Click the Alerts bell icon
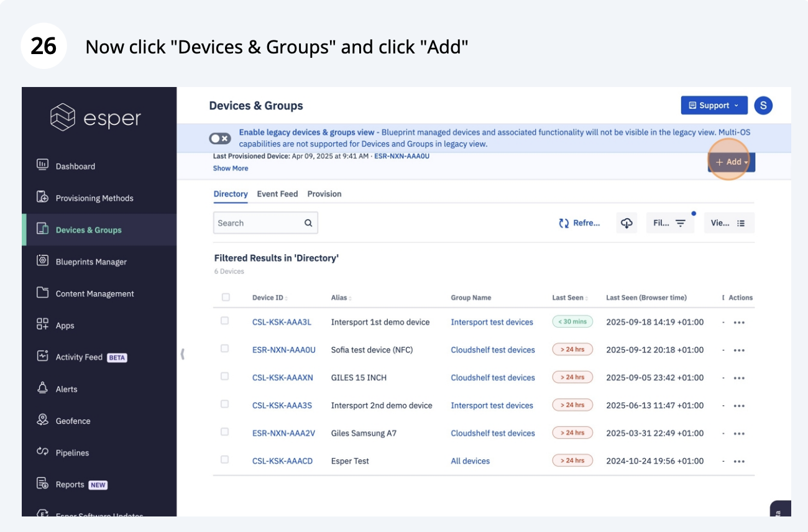Screen dimensions: 808x532 43,388
